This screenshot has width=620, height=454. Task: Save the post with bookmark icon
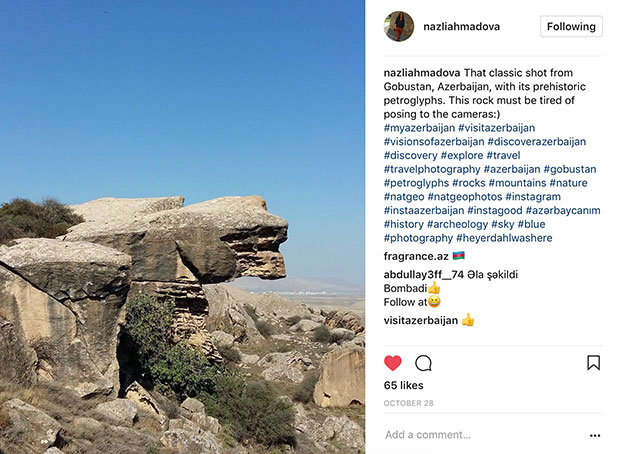click(594, 363)
